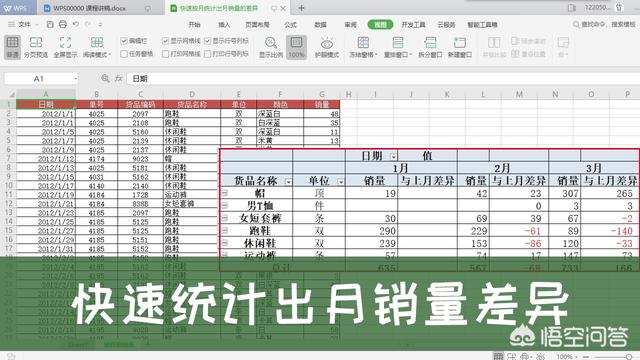This screenshot has width=640, height=360.
Task: Click the magnifier icon beside fx
Action: click(105, 78)
